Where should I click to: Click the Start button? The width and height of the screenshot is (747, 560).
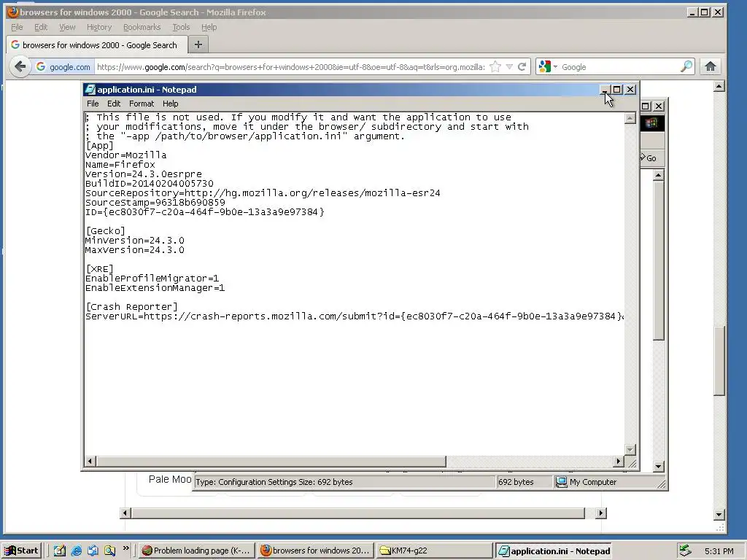point(21,551)
